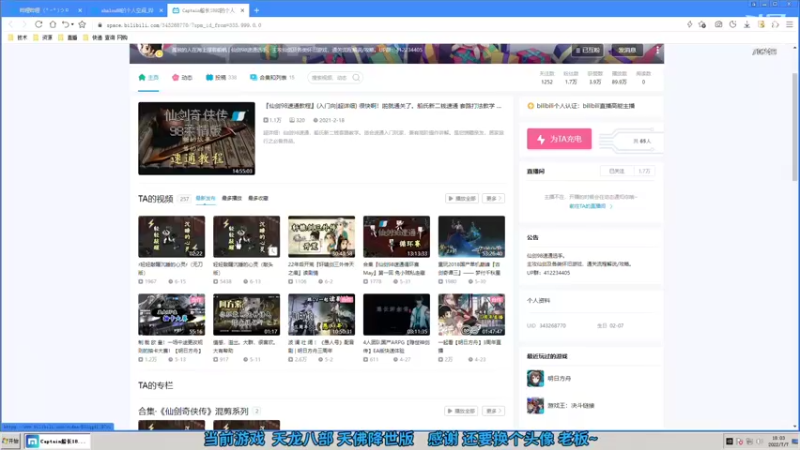
Task: Click the 粉丝数 1.7万 stat
Action: pyautogui.click(x=571, y=78)
